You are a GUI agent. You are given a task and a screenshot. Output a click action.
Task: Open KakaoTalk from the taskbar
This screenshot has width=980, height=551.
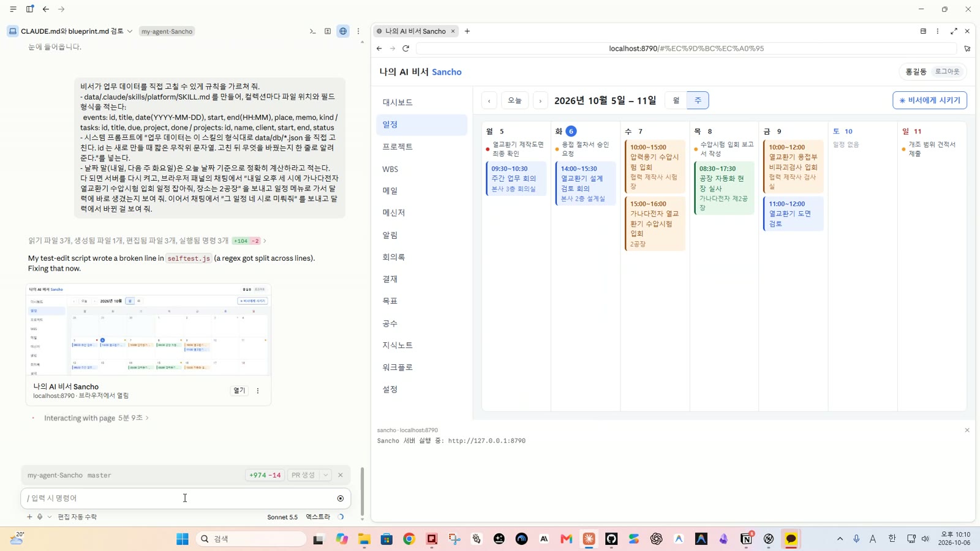(791, 539)
